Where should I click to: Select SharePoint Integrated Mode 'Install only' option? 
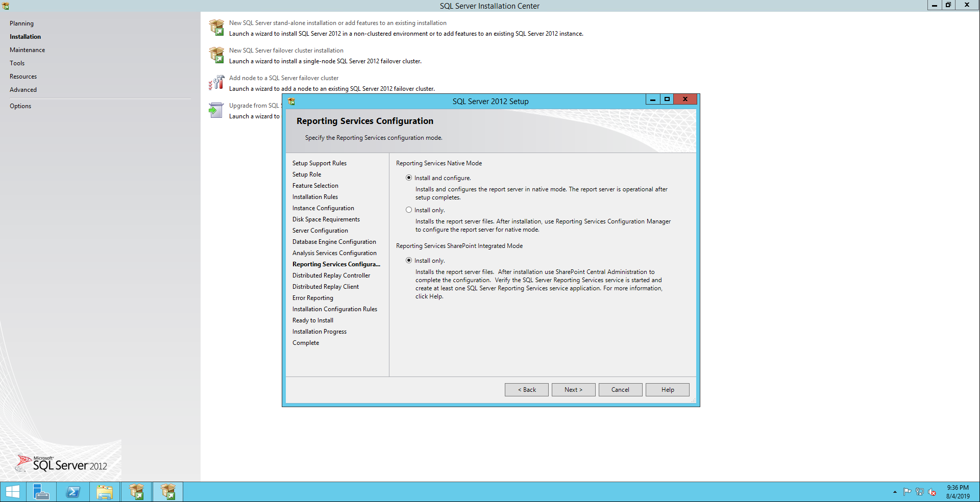click(409, 261)
